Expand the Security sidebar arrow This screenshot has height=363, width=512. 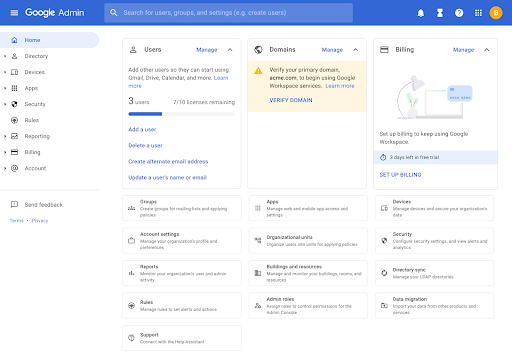pos(5,104)
